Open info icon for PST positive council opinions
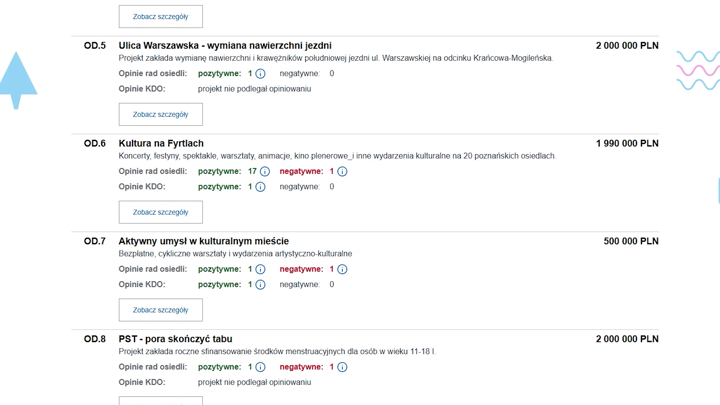The image size is (720, 405). [x=260, y=367]
